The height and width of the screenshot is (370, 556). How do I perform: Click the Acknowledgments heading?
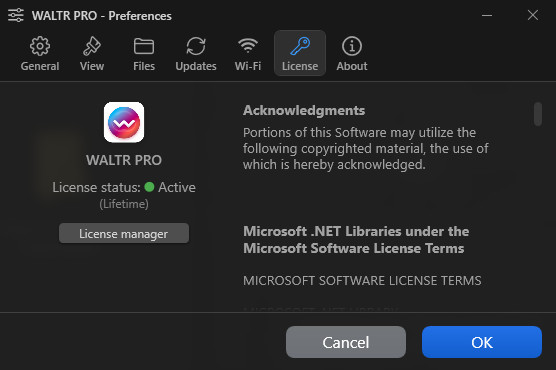[x=304, y=110]
